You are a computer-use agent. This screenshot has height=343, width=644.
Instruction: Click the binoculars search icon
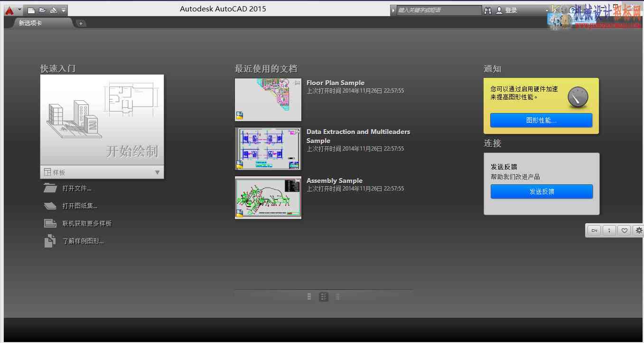[x=488, y=10]
